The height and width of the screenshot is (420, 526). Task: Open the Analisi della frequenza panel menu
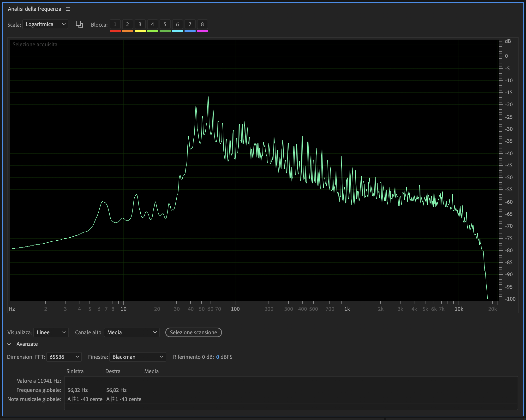tap(68, 9)
